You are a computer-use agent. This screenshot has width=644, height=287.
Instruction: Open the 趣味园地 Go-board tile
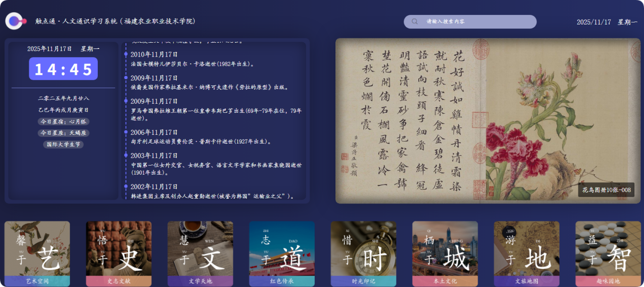tap(608, 253)
